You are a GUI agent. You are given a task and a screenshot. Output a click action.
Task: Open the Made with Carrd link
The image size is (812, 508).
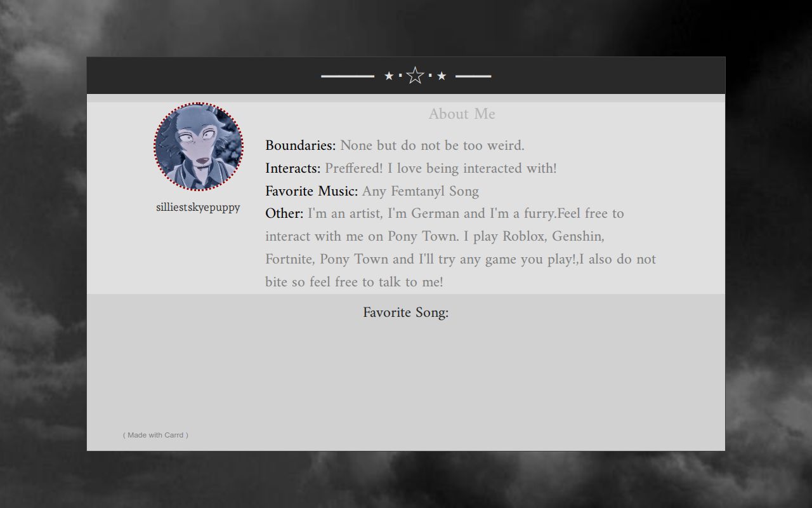155,435
